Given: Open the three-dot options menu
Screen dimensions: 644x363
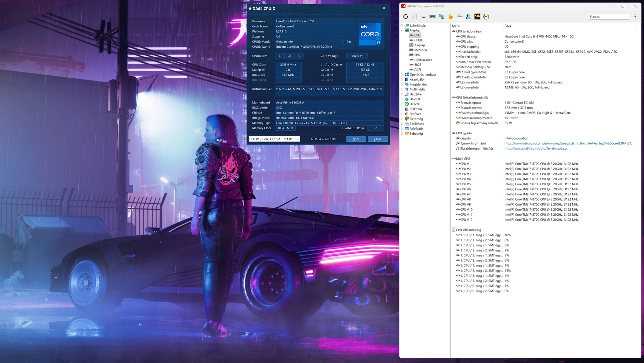Looking at the screenshot, I should [635, 16].
